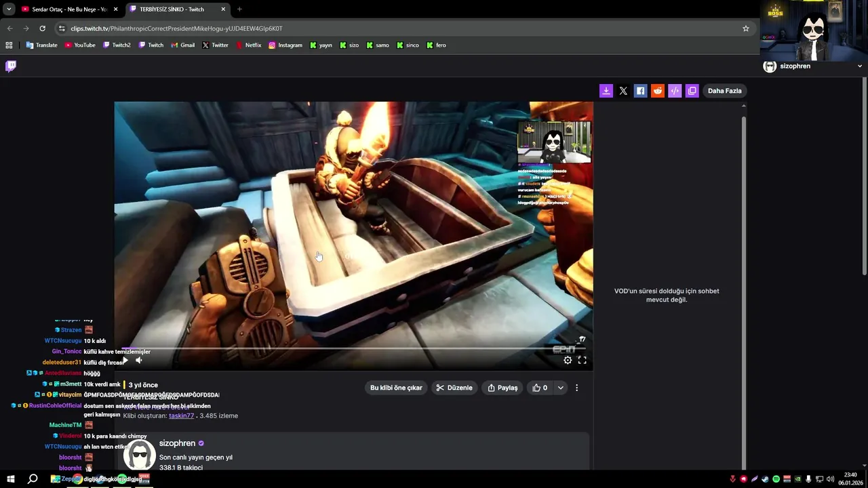The height and width of the screenshot is (488, 868).
Task: Open the volume control in system tray
Action: coord(831,479)
